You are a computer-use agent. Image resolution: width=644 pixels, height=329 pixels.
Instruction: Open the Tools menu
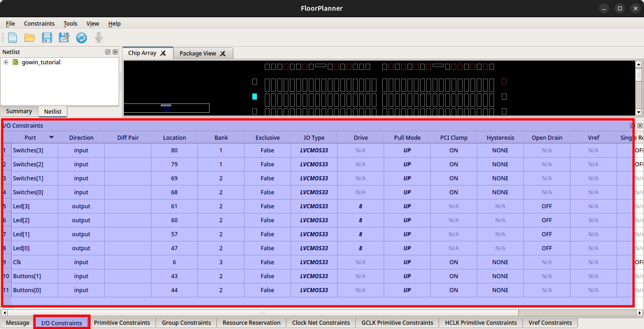[70, 24]
